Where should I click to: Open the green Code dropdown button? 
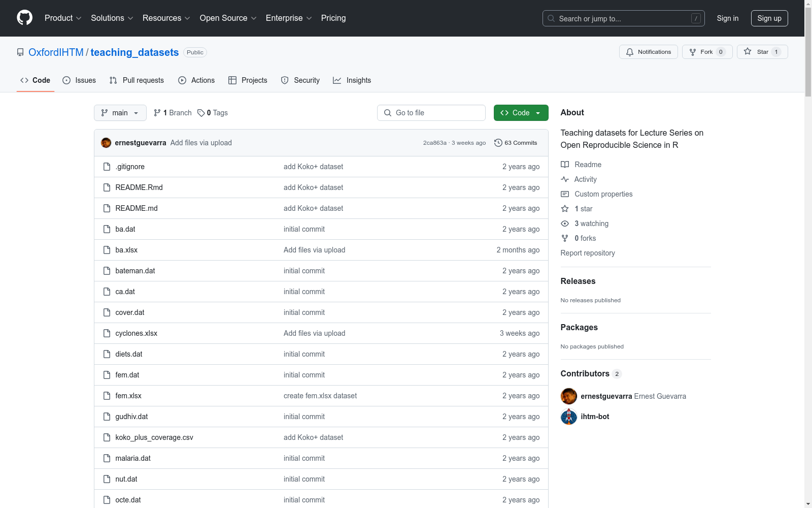coord(521,113)
